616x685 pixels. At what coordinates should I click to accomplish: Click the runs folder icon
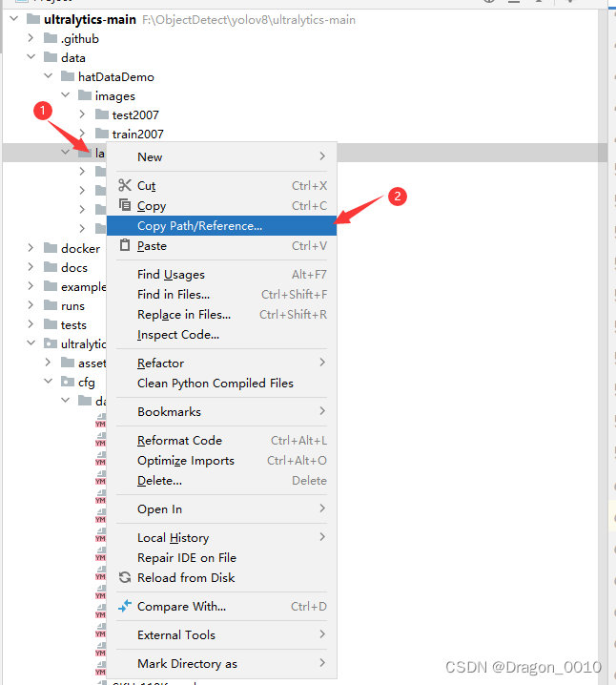[x=51, y=305]
